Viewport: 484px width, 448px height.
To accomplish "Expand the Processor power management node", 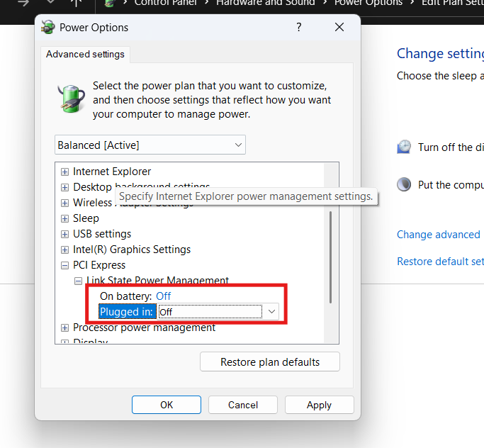I will click(x=64, y=327).
